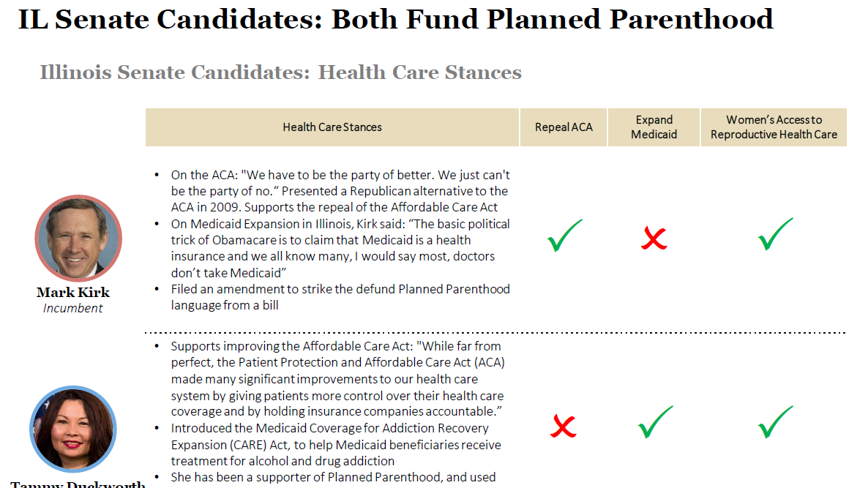Click the Expand Medicaid column header
This screenshot has width=868, height=488.
[x=654, y=127]
